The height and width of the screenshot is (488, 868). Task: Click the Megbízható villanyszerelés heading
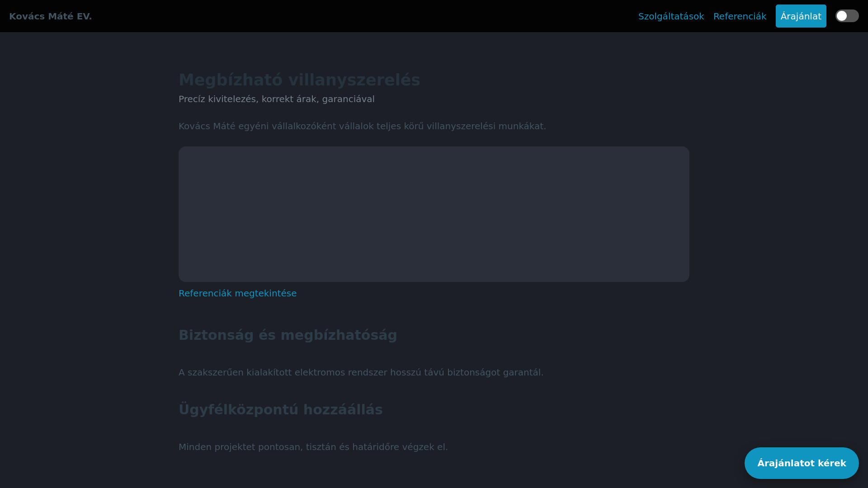click(299, 80)
